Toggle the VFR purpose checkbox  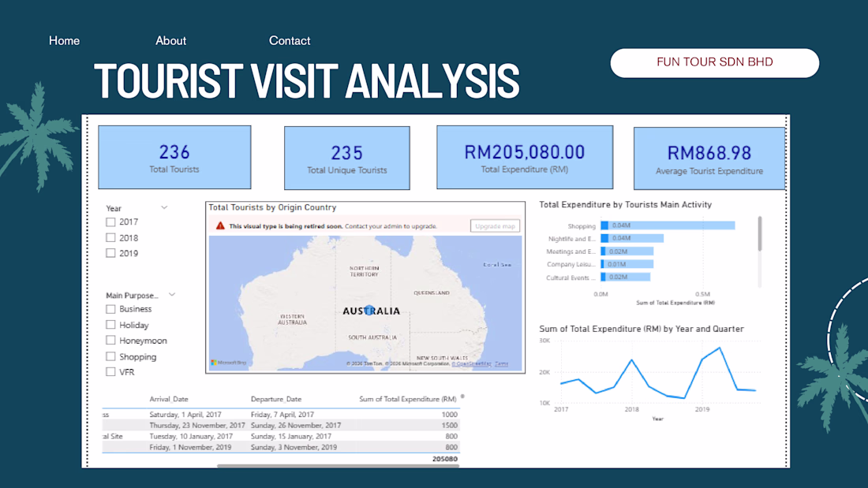[110, 372]
